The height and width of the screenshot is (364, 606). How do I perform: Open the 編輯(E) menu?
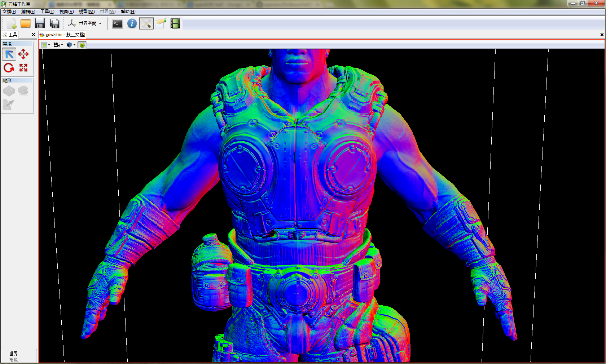tap(28, 12)
